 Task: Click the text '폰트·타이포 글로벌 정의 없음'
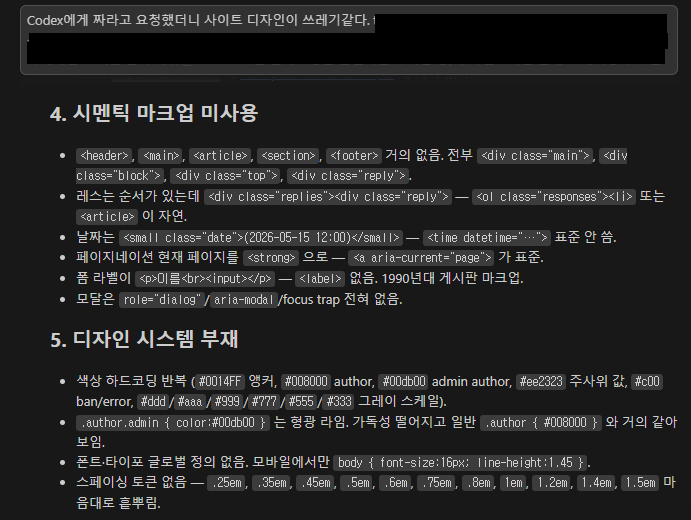coord(162,462)
